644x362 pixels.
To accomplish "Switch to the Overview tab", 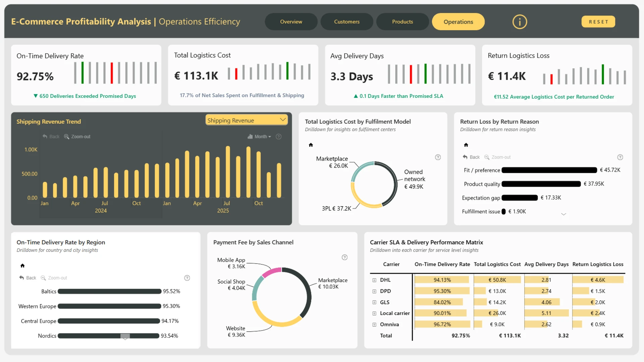I will tap(291, 22).
